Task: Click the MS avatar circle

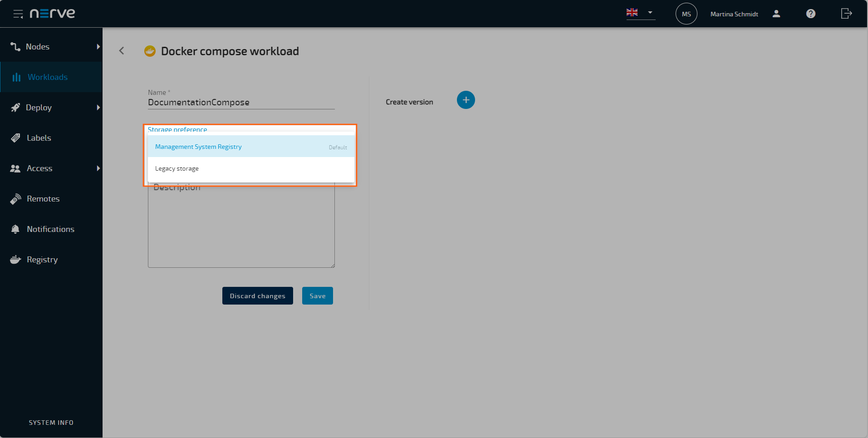Action: [x=686, y=14]
